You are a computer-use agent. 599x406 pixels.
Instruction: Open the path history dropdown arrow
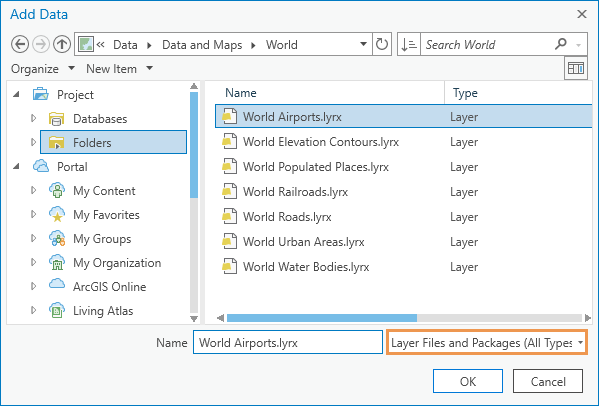pos(363,44)
